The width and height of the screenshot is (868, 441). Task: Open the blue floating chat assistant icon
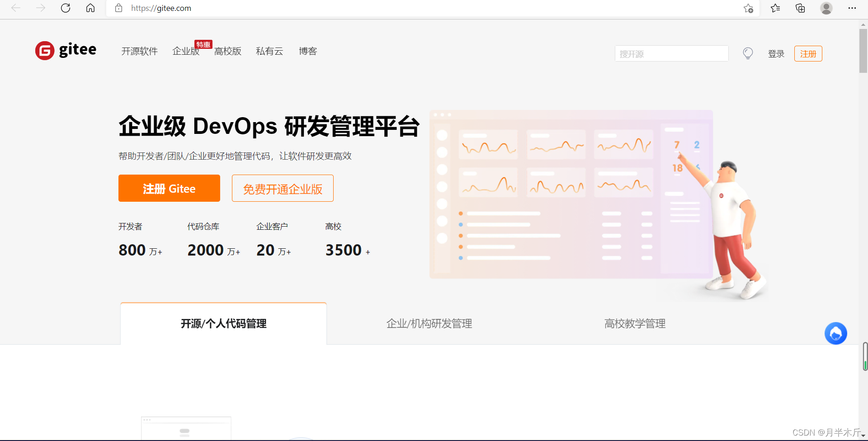pyautogui.click(x=835, y=333)
